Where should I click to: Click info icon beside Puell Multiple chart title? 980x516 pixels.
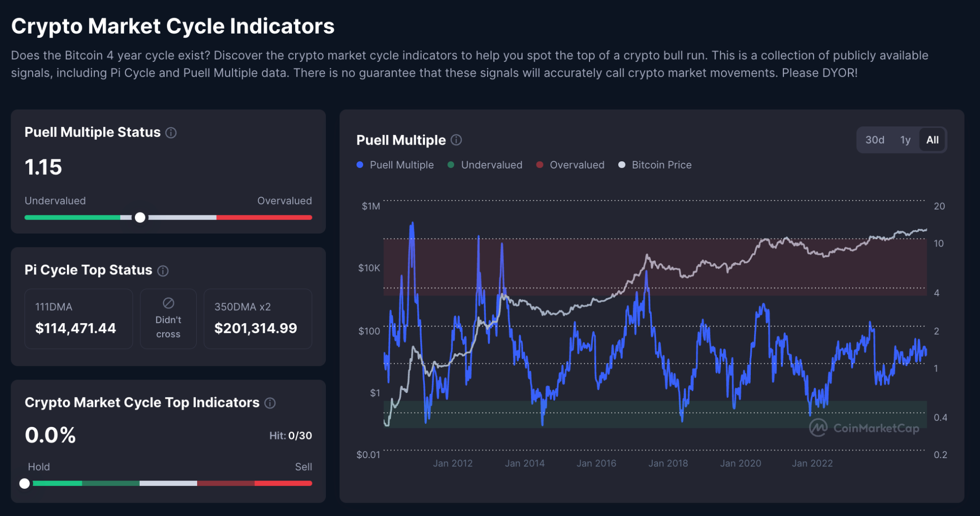(x=457, y=140)
